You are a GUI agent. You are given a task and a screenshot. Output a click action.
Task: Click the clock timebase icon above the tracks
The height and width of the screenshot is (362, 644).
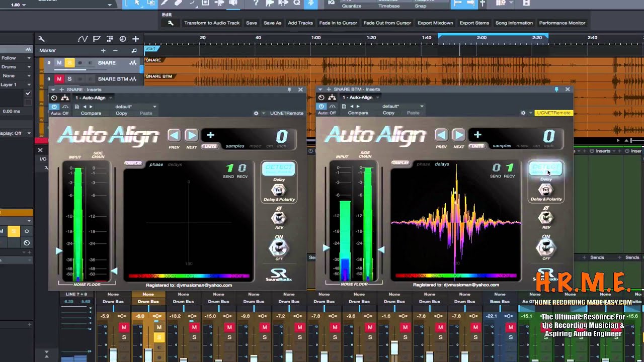(x=122, y=39)
